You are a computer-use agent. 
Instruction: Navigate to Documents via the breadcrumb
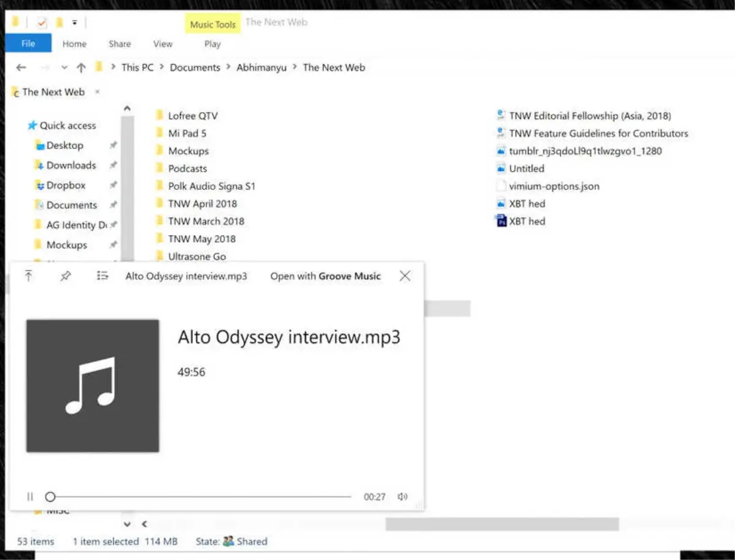point(195,67)
